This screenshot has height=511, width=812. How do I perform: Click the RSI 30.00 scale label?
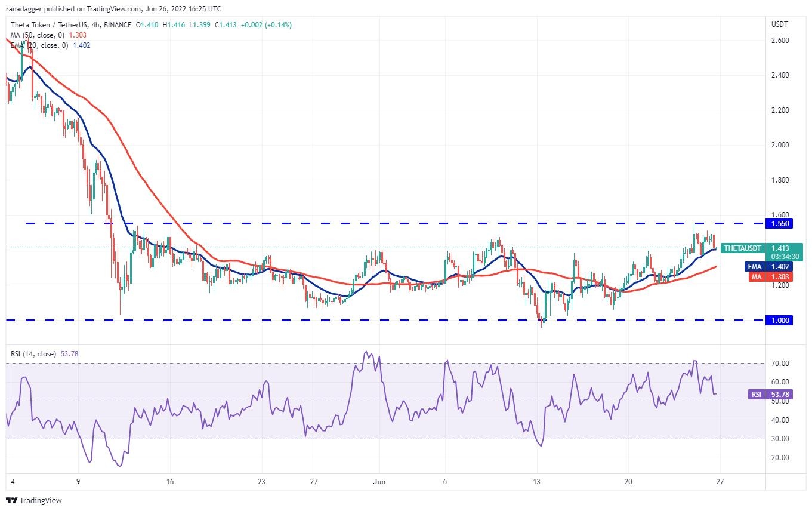coord(780,439)
